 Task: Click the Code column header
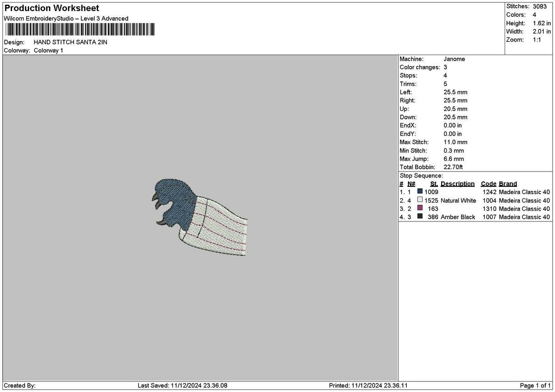point(488,184)
